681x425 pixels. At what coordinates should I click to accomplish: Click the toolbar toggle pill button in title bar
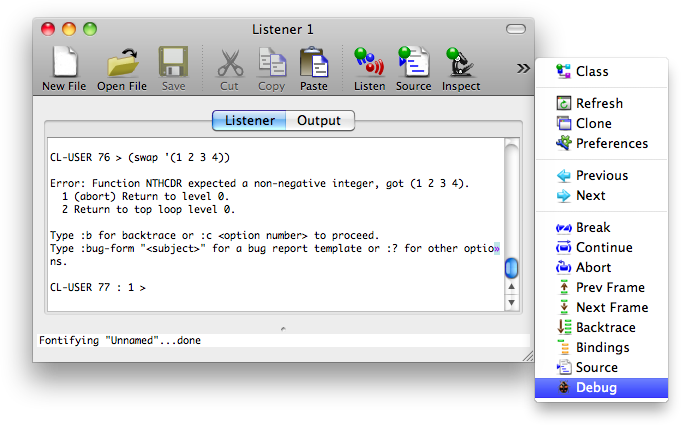pos(516,28)
